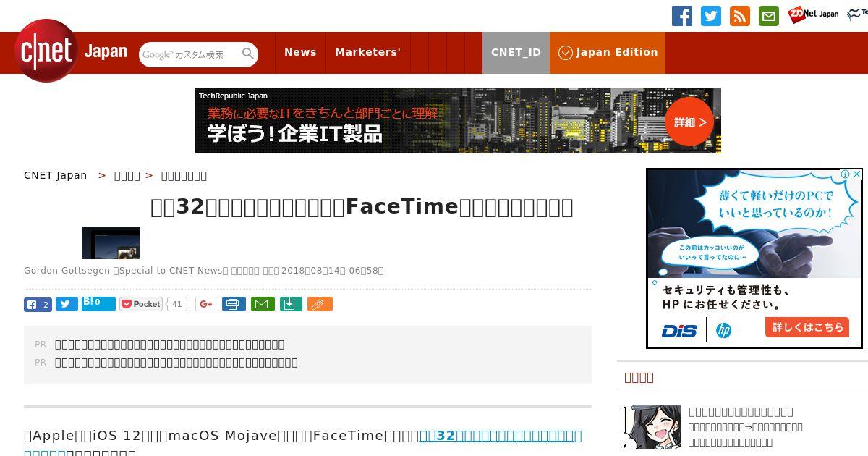The image size is (868, 456).
Task: Click the author byline Gordon Gottsegen
Action: [67, 271]
